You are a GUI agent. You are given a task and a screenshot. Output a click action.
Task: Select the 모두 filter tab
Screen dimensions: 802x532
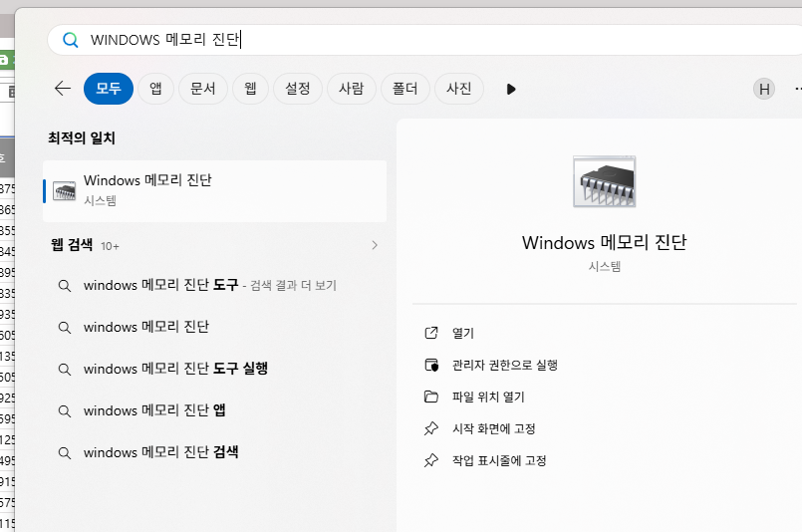(109, 89)
